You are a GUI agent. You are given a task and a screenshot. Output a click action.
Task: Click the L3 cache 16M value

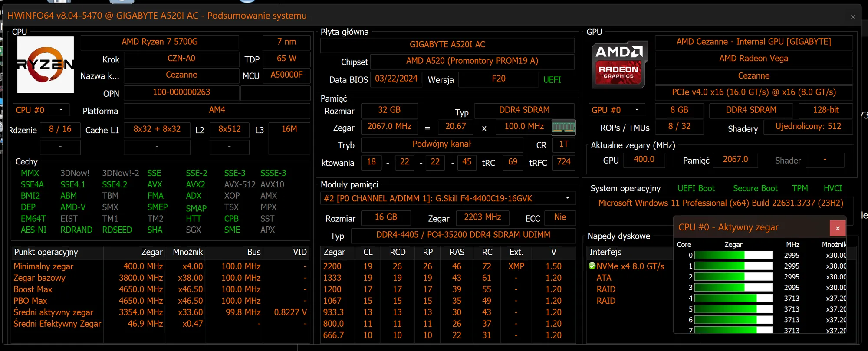click(289, 138)
